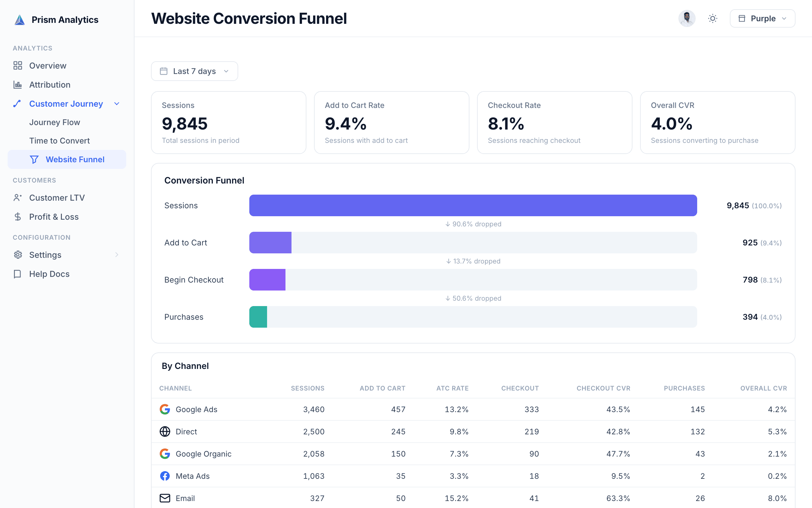Select Website Funnel in sidebar
The image size is (812, 508).
click(67, 160)
